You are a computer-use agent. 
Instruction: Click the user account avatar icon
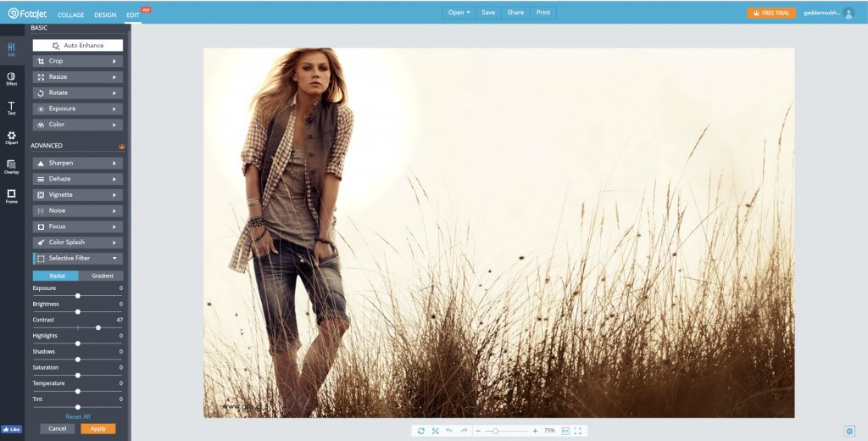pyautogui.click(x=849, y=14)
